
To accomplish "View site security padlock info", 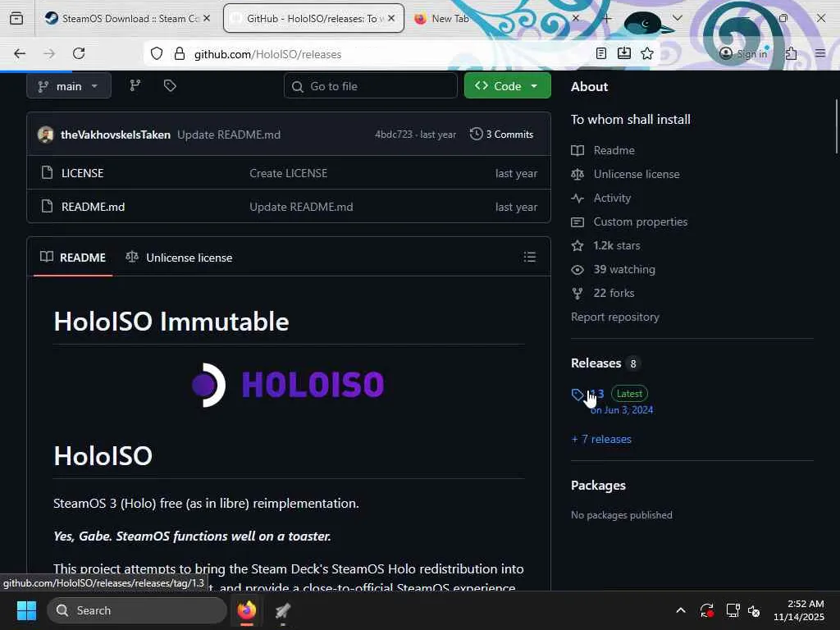I will [x=180, y=53].
